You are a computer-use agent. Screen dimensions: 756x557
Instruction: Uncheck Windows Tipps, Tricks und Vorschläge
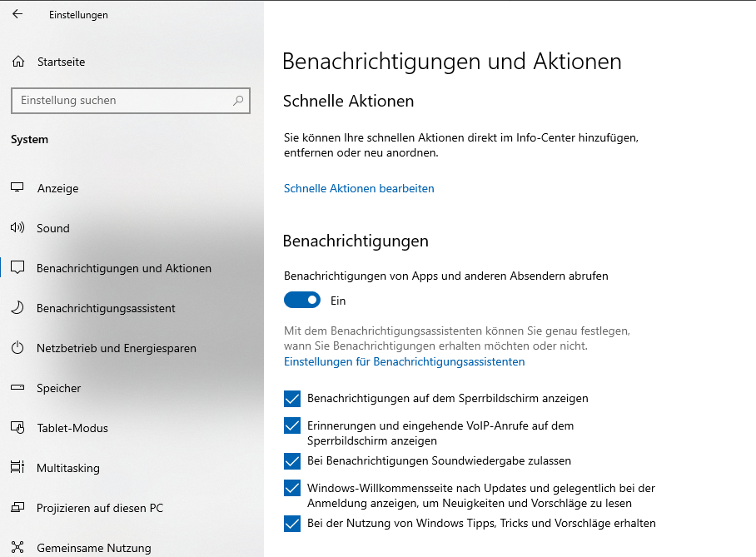[292, 524]
